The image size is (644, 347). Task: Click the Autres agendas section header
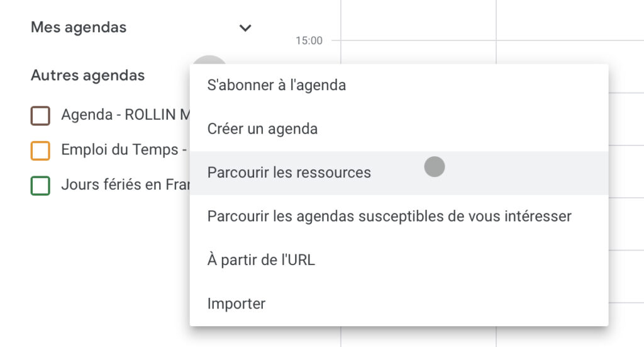(87, 76)
